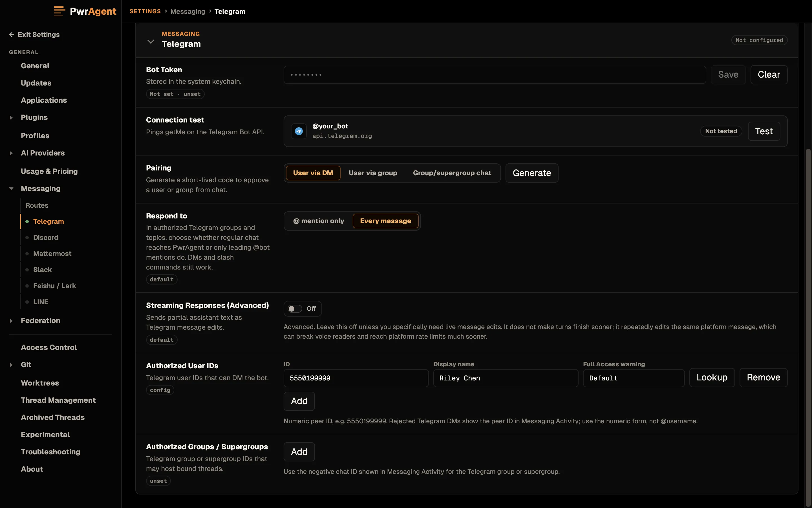
Task: Click the back arrow beside Exit Settings
Action: 12,35
